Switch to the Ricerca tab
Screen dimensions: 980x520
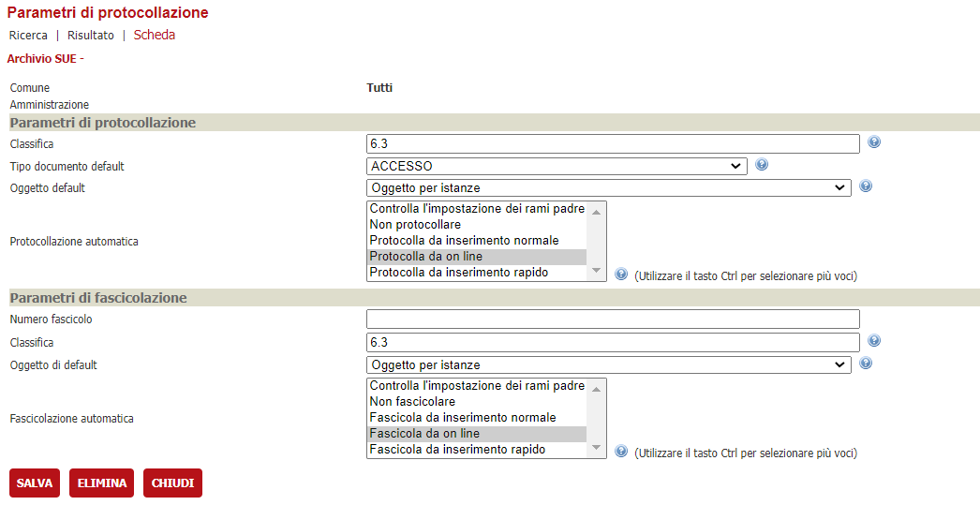(28, 36)
